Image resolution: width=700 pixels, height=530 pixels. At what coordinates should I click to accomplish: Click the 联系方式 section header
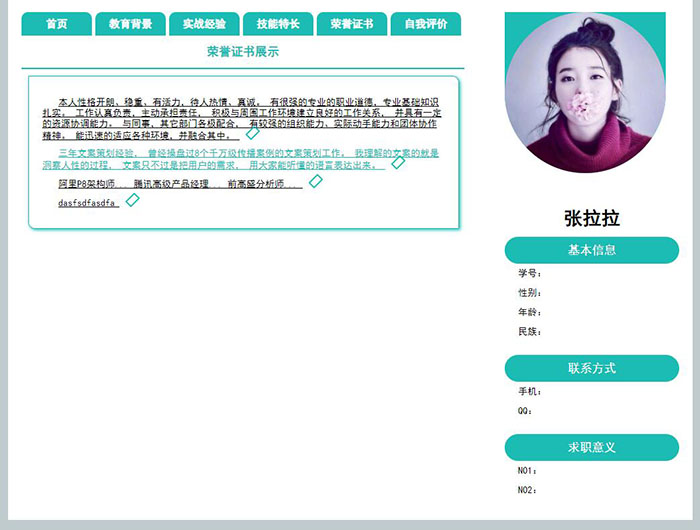[x=591, y=368]
